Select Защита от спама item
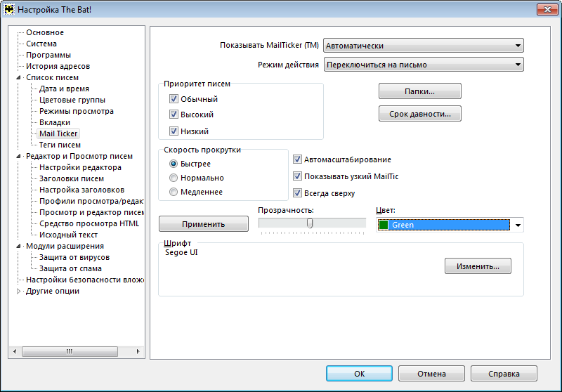562x392 pixels. [x=70, y=269]
